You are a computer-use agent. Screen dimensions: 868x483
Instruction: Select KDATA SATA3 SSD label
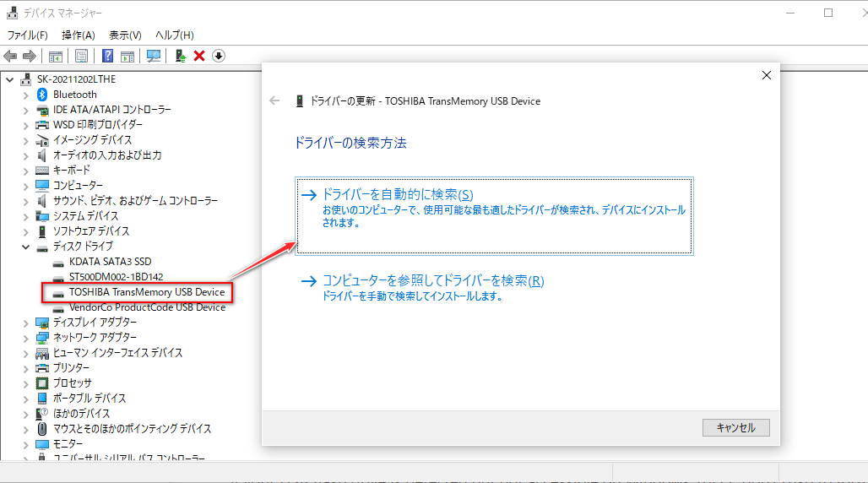[110, 262]
